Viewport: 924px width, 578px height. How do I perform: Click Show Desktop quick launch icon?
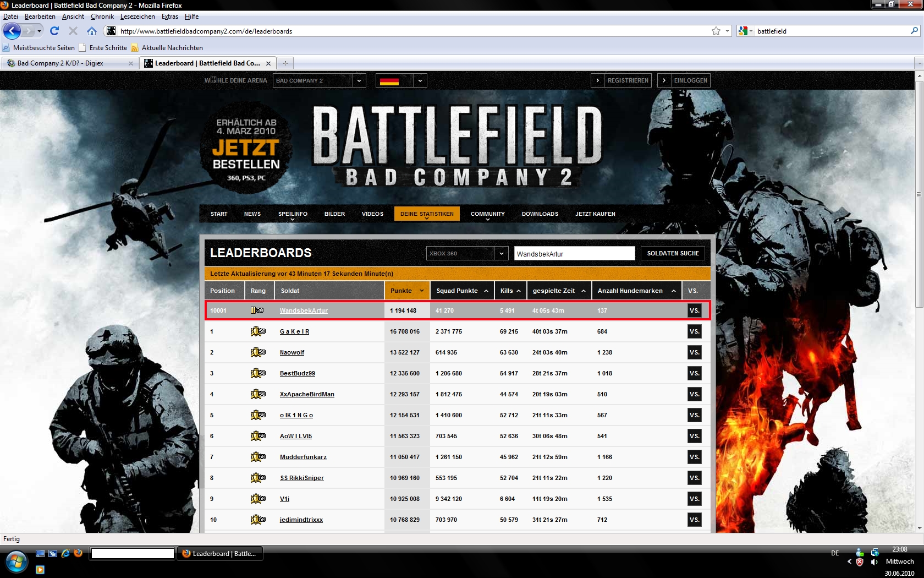pos(40,553)
